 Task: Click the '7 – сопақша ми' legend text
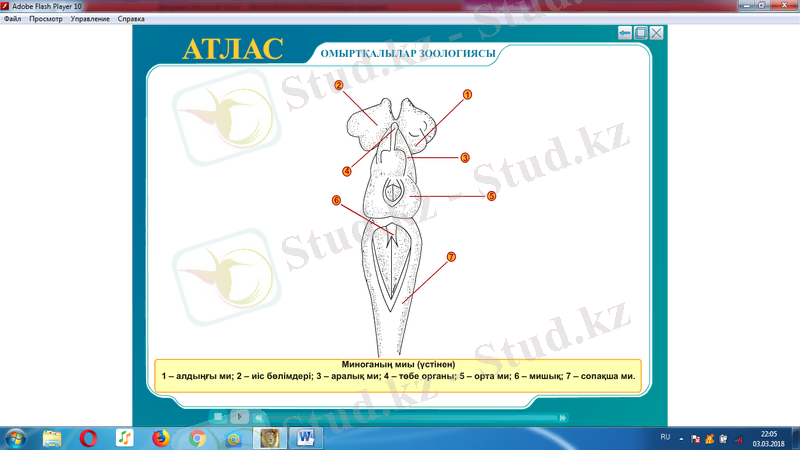(x=601, y=376)
